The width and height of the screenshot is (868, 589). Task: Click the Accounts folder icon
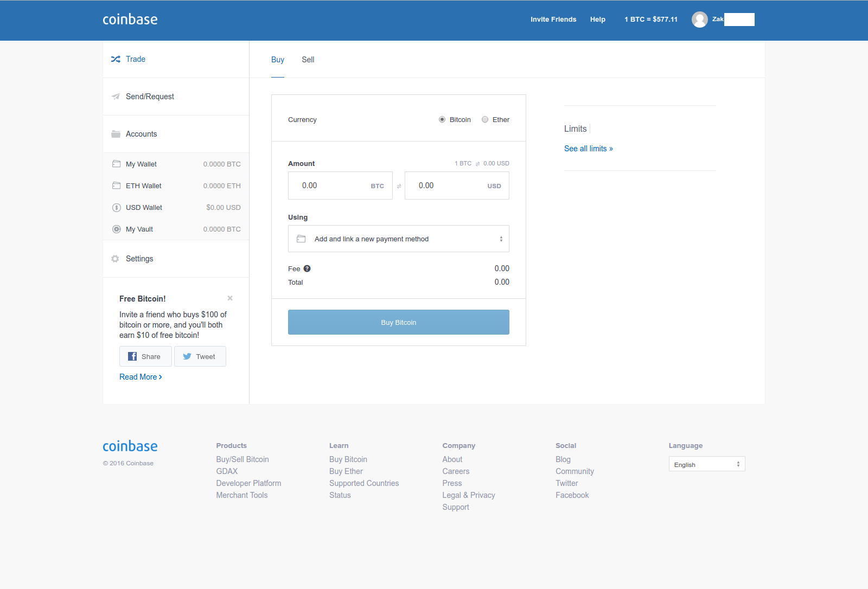click(x=116, y=134)
